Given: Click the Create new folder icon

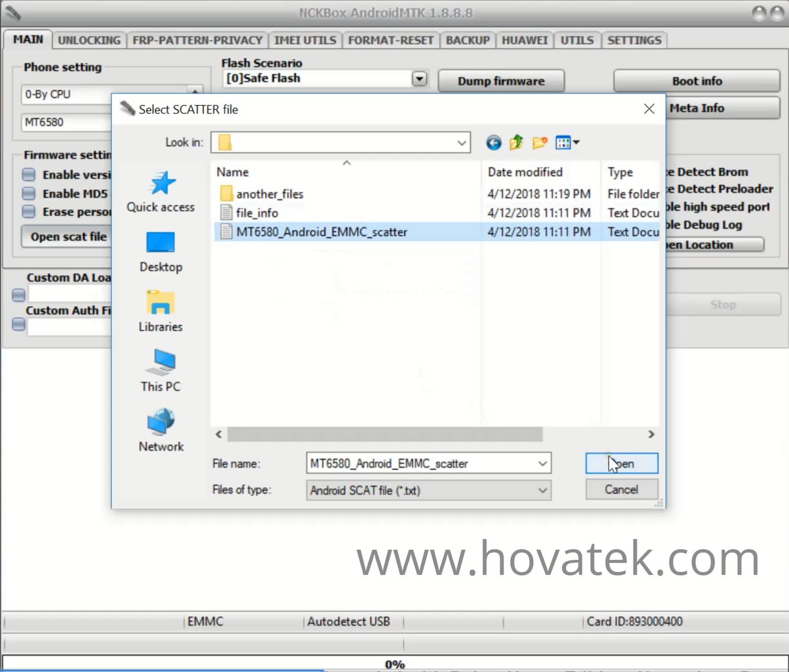Looking at the screenshot, I should tap(539, 142).
